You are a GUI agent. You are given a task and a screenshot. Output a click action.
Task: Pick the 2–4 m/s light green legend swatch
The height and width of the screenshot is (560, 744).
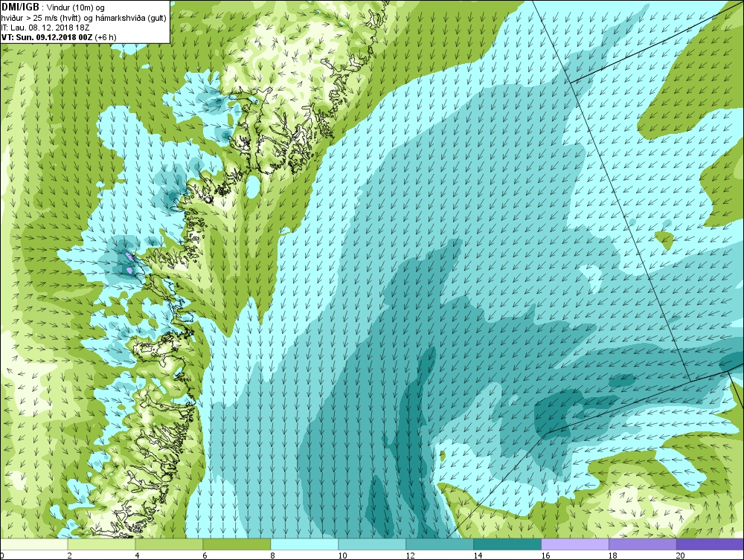[101, 544]
